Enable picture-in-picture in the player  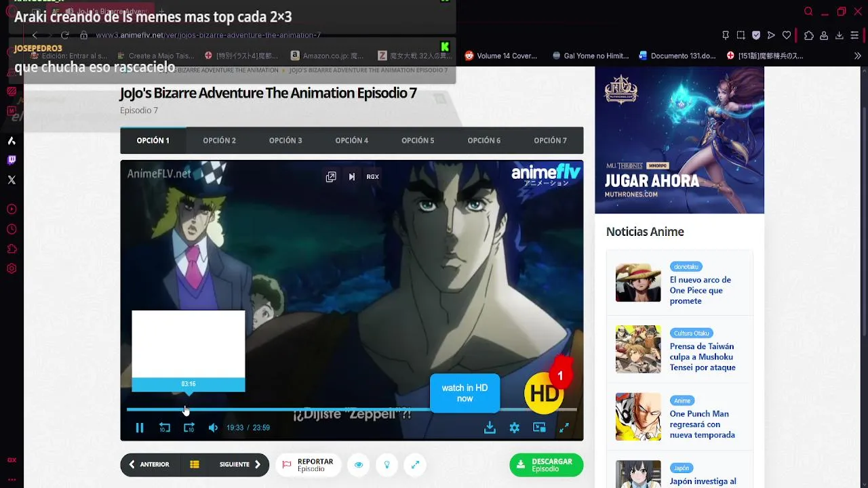pyautogui.click(x=539, y=428)
